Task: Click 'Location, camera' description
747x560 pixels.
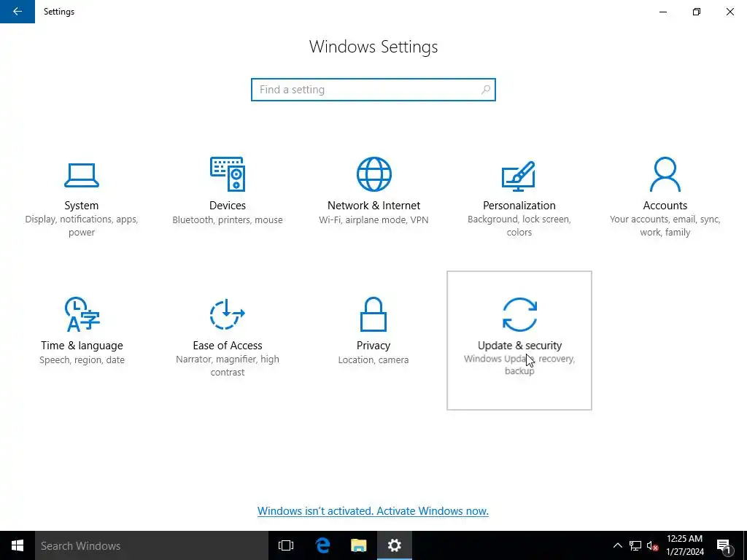Action: point(373,359)
